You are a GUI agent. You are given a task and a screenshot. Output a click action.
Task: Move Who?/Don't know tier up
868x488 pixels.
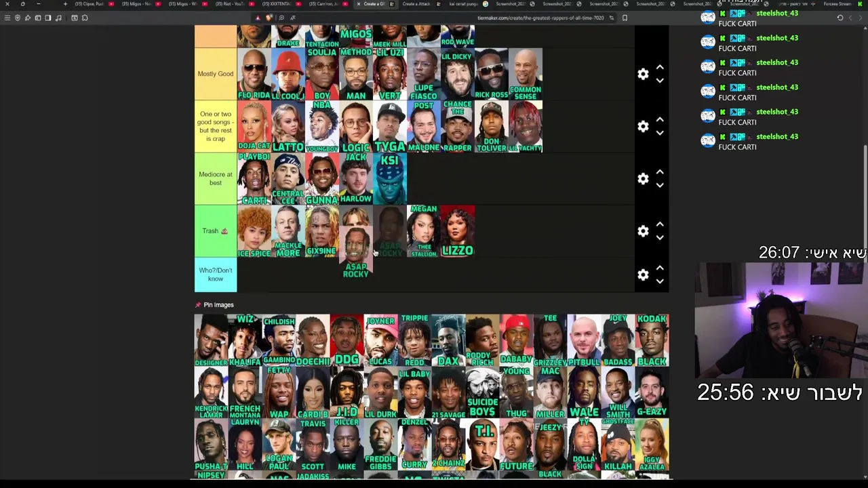click(x=659, y=268)
